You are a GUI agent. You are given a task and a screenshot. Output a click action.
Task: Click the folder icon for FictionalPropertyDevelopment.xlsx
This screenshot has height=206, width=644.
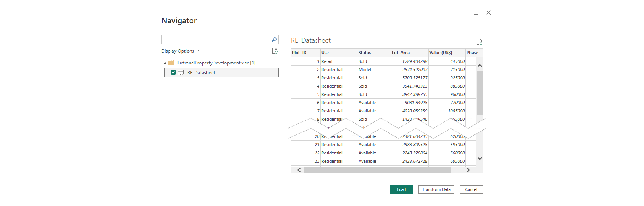coord(171,63)
